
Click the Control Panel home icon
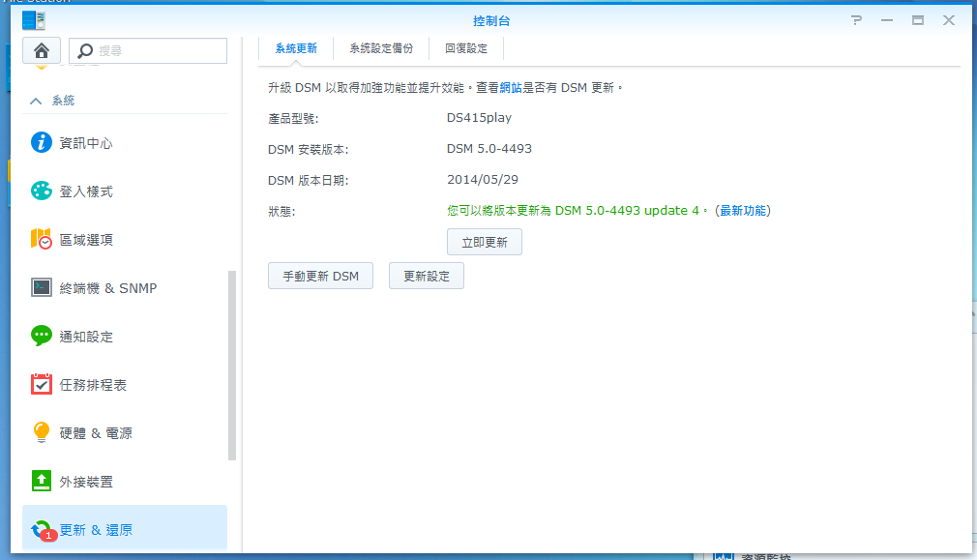(42, 50)
